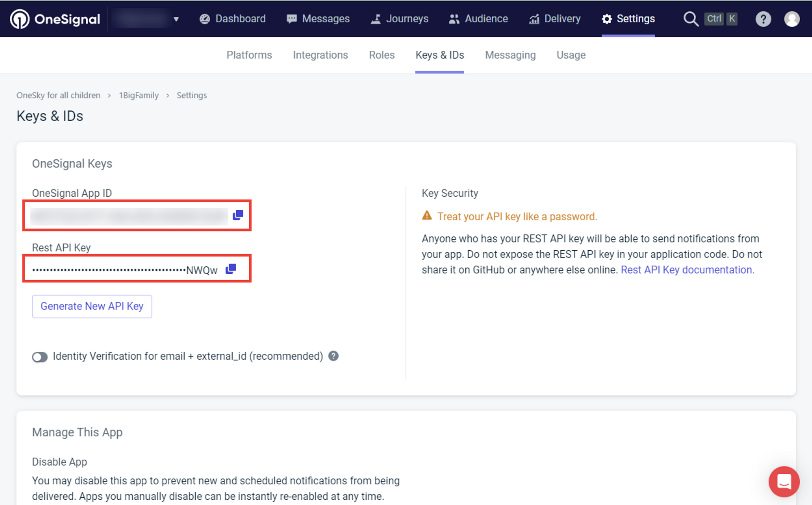812x505 pixels.
Task: Open the Delivery section
Action: point(555,19)
